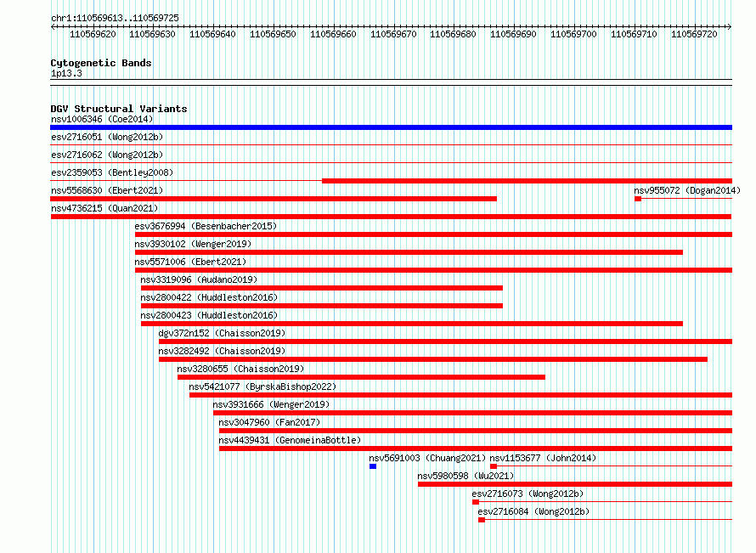Open esv2716084 (Wong2012b) label
Viewport: 756px width, 553px height.
click(533, 511)
